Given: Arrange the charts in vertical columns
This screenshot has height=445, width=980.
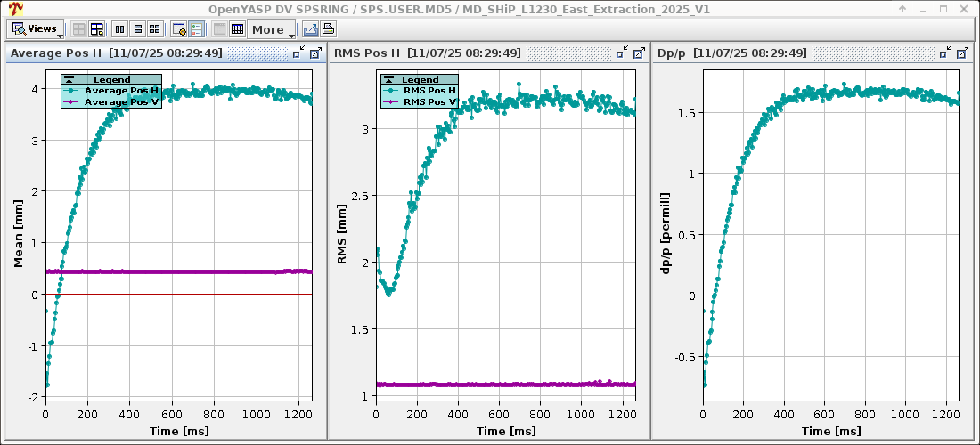Looking at the screenshot, I should pos(120,29).
